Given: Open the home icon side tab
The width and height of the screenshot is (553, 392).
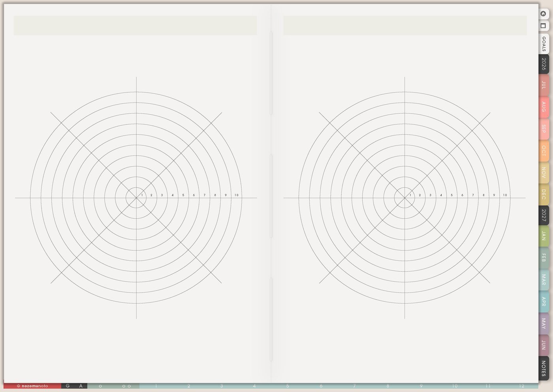Looking at the screenshot, I should (543, 13).
